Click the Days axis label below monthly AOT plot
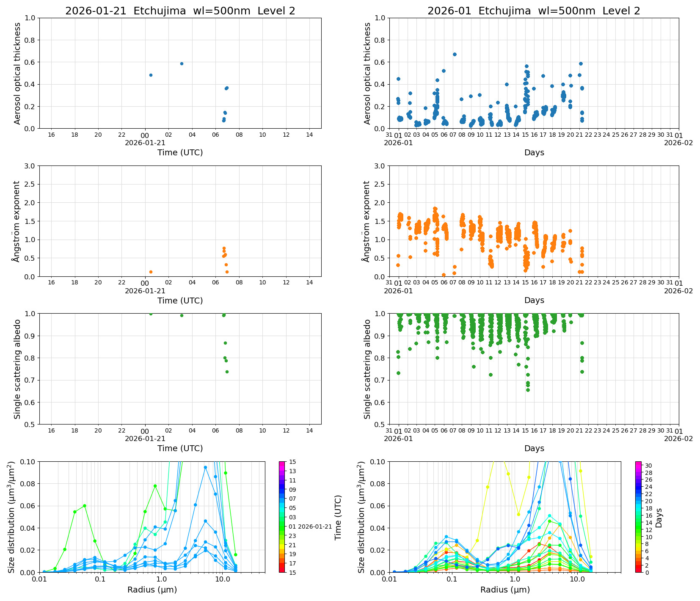The height and width of the screenshot is (601, 700). coord(534,152)
